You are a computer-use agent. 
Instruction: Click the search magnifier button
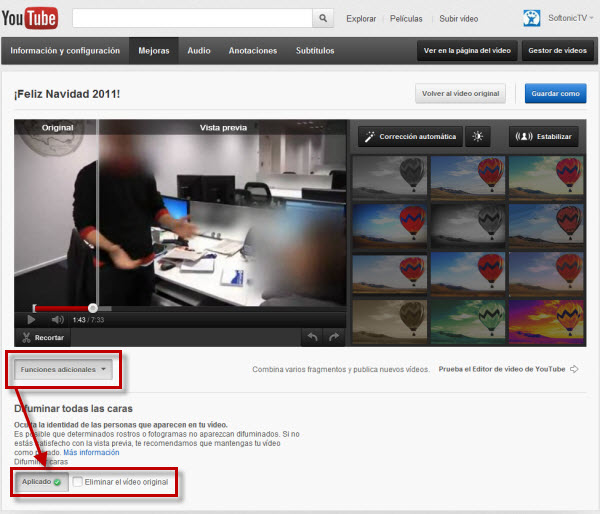(x=323, y=18)
